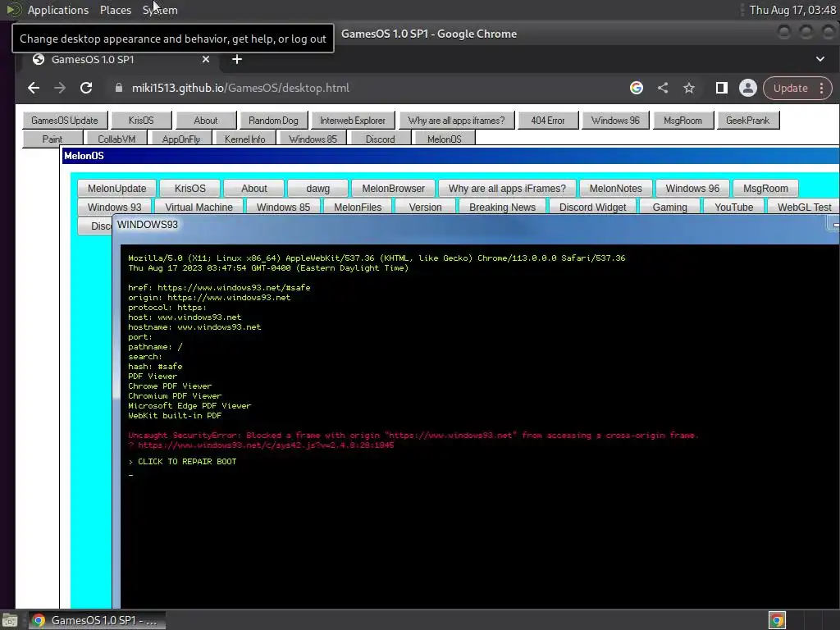
Task: Click the show desktop icon in bottom panel
Action: tap(10, 620)
